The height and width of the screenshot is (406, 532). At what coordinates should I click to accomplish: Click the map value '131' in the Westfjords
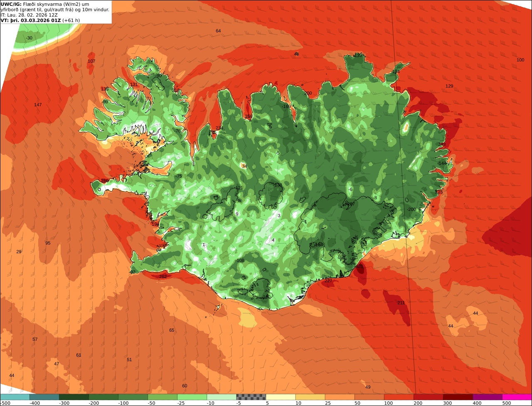click(x=134, y=85)
